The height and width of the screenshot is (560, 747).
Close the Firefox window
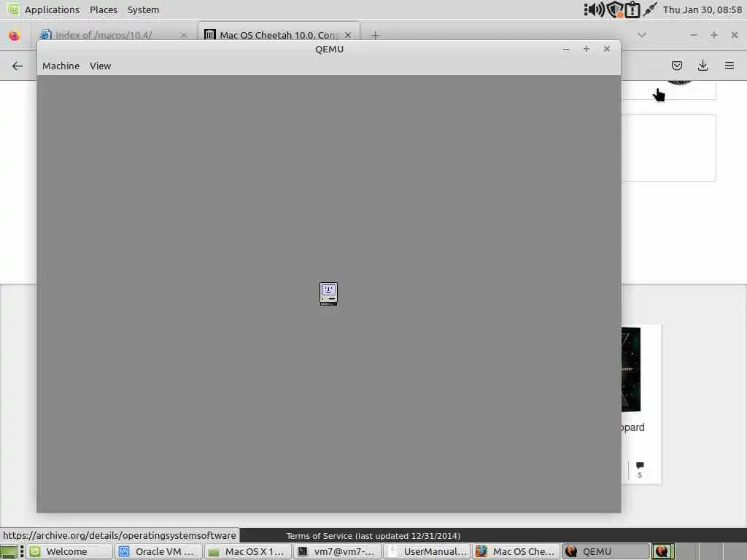[x=734, y=35]
